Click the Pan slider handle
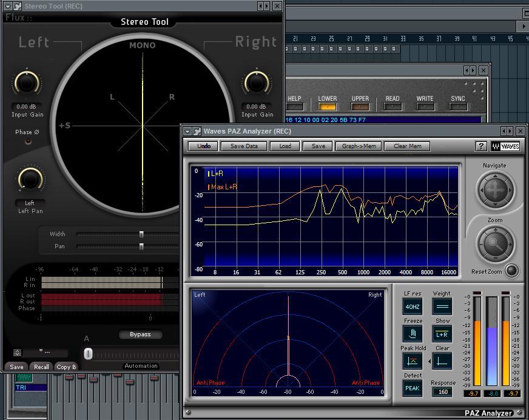The width and height of the screenshot is (529, 420). coord(141,247)
